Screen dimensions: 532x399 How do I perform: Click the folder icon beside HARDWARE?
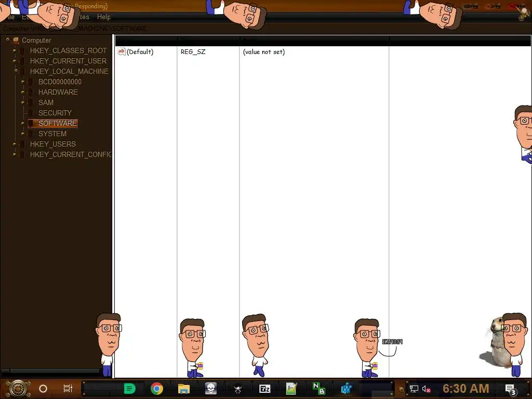click(x=31, y=92)
